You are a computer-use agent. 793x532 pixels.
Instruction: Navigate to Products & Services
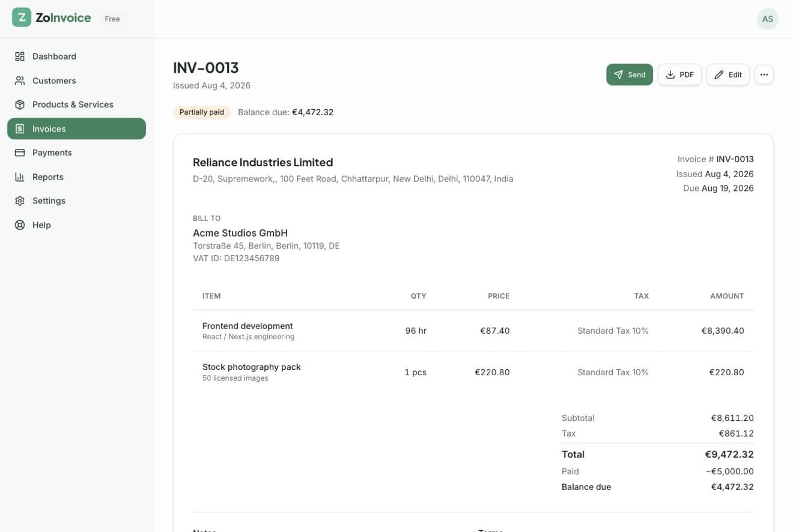tap(76, 104)
